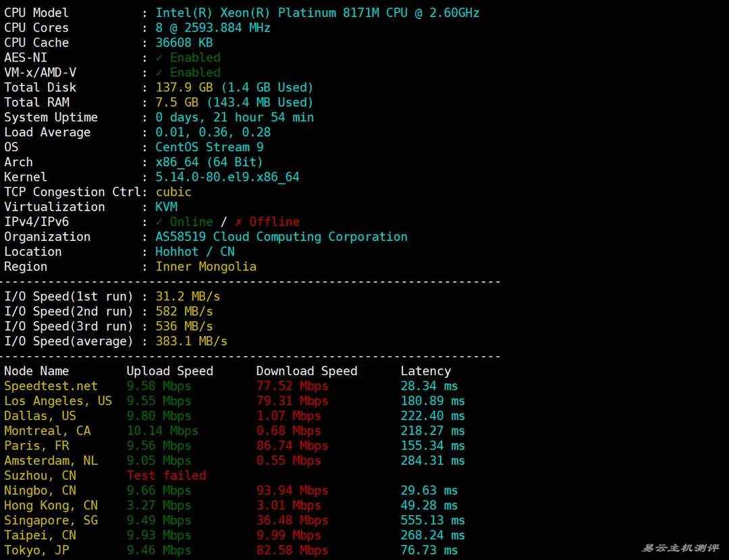Click the Total Disk value '137.9 GB (1.4 GB Used)'

pos(234,87)
